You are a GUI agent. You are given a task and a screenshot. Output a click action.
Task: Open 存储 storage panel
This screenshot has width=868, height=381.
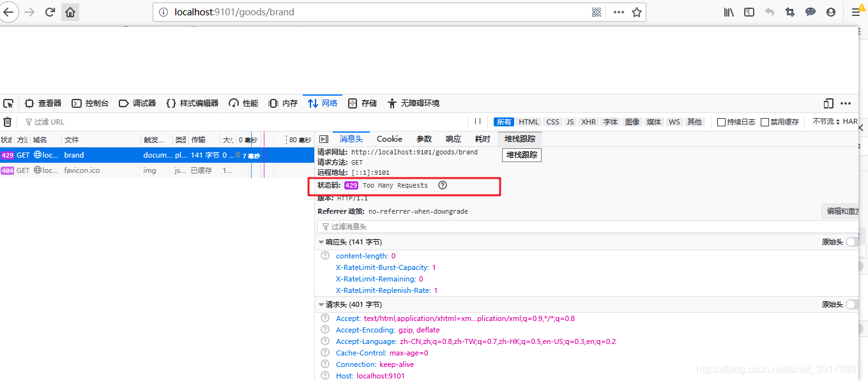pos(362,103)
